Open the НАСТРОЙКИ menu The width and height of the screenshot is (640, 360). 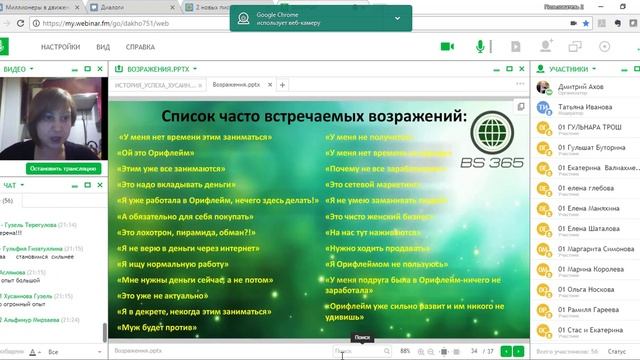pyautogui.click(x=60, y=47)
